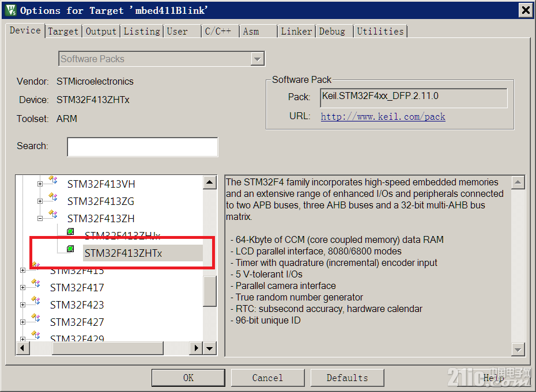
Task: Open the Output tab
Action: (101, 32)
